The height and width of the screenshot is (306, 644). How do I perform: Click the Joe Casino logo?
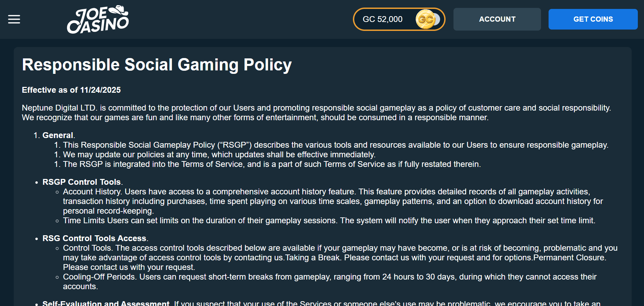click(x=98, y=20)
